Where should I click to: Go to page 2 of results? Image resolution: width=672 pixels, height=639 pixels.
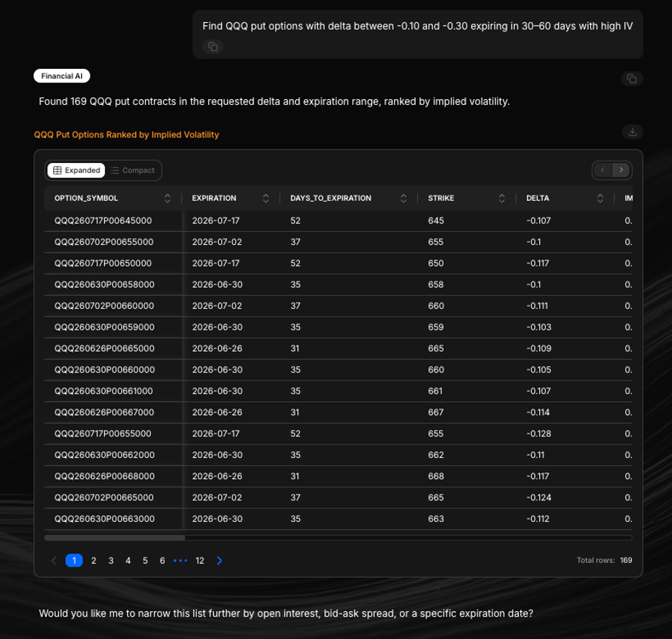(x=93, y=561)
